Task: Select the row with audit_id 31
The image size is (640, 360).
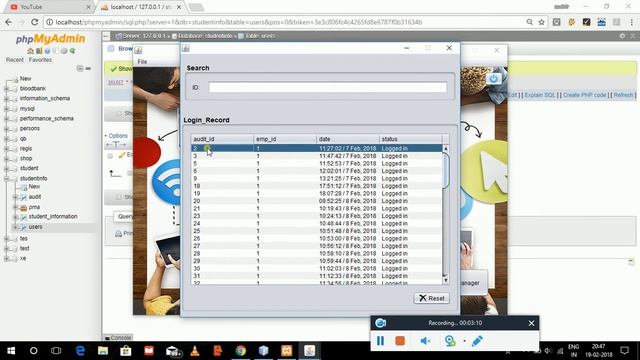Action: 316,276
